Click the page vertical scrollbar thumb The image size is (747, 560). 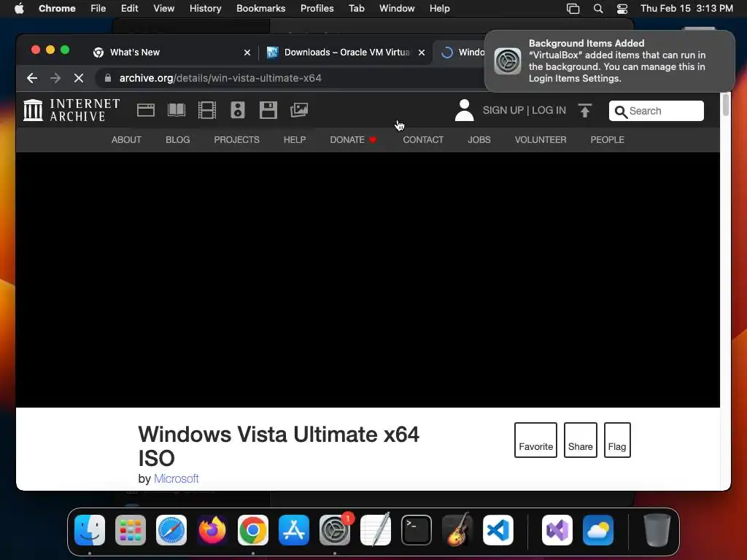[x=726, y=105]
